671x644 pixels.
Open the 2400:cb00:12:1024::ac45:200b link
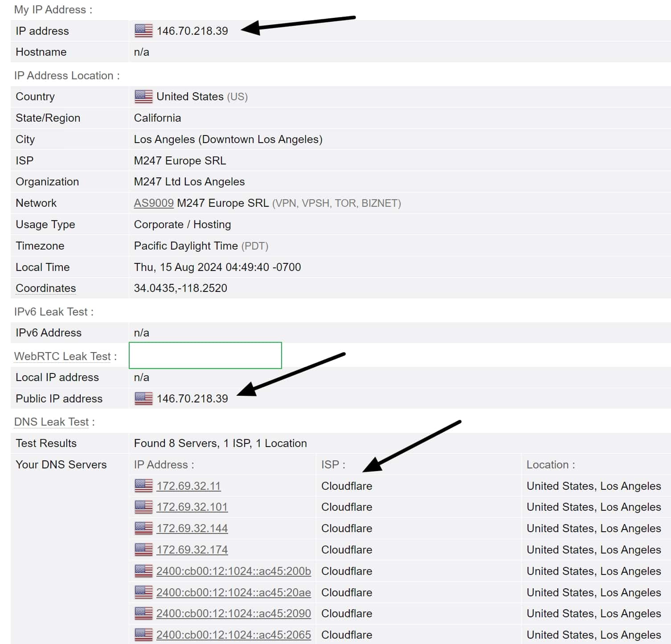click(x=233, y=571)
